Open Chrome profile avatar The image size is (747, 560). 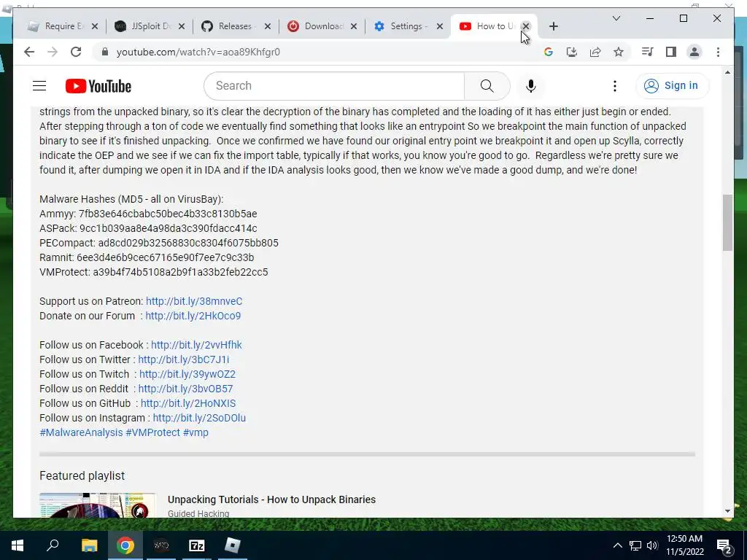click(x=694, y=52)
